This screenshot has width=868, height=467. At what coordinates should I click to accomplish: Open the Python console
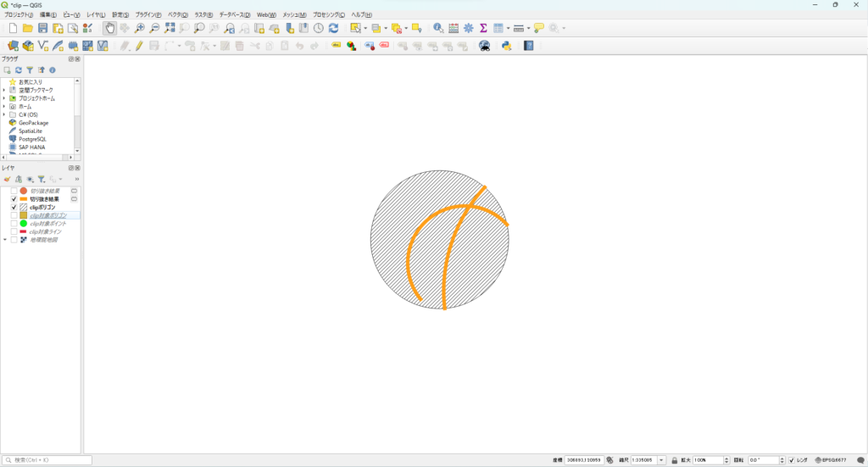coord(506,46)
